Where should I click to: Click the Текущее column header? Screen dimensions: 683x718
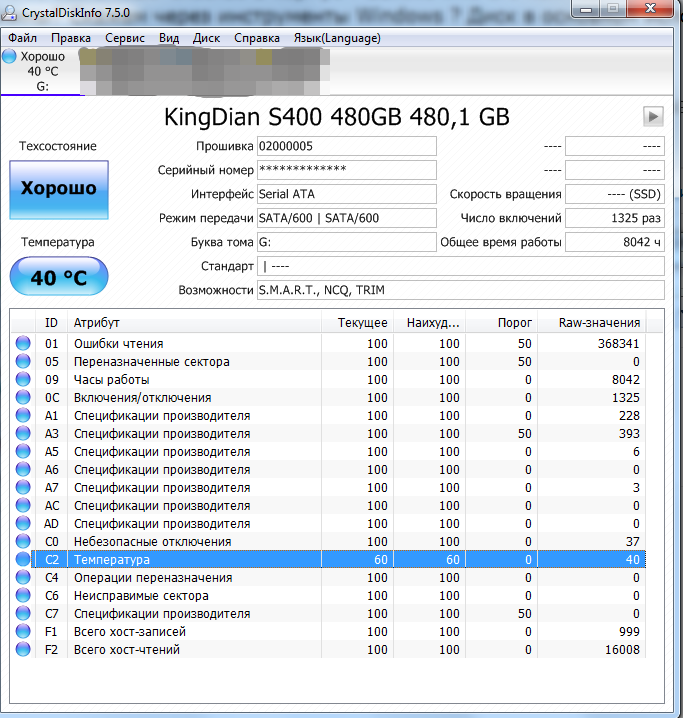[x=358, y=323]
